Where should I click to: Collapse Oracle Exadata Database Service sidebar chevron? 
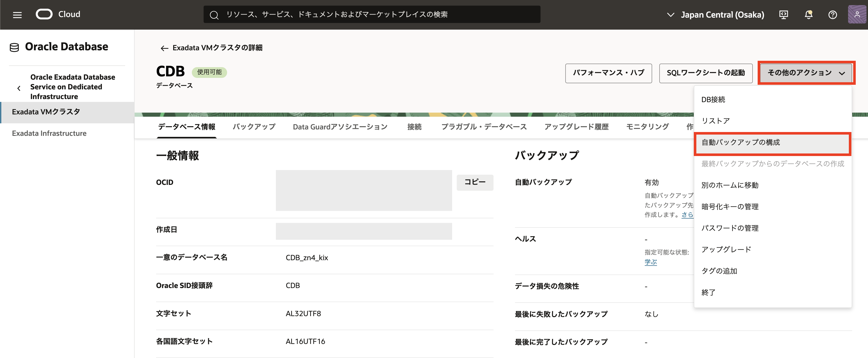coord(19,88)
